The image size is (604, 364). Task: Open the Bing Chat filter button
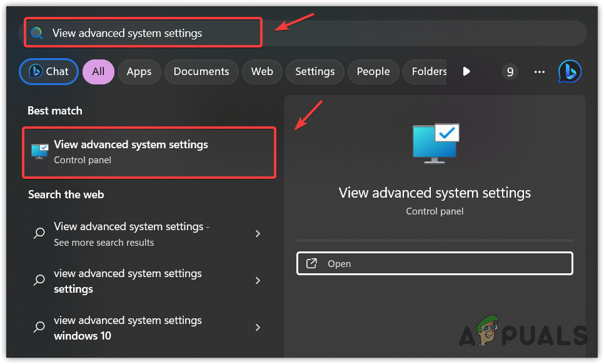point(49,72)
